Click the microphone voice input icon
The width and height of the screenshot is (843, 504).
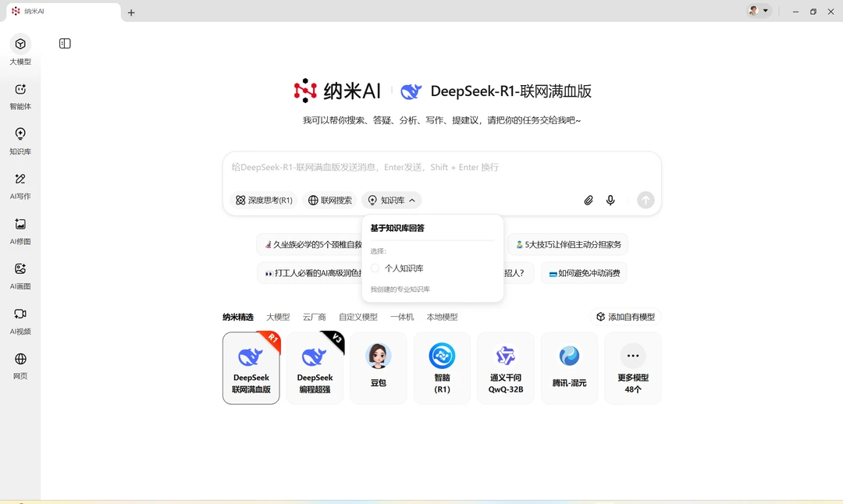click(610, 201)
